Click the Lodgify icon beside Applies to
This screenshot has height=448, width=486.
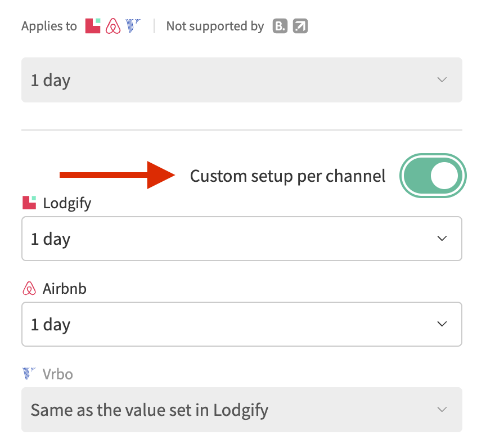pos(93,26)
